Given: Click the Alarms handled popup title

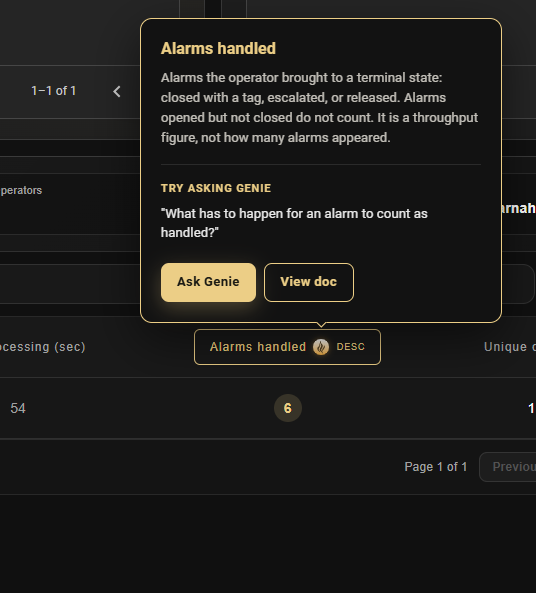Looking at the screenshot, I should [x=218, y=48].
